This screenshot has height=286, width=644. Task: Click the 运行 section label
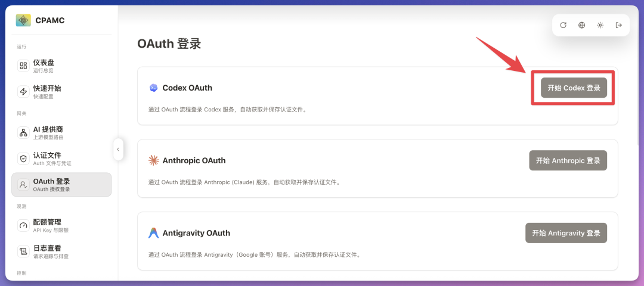pos(21,47)
